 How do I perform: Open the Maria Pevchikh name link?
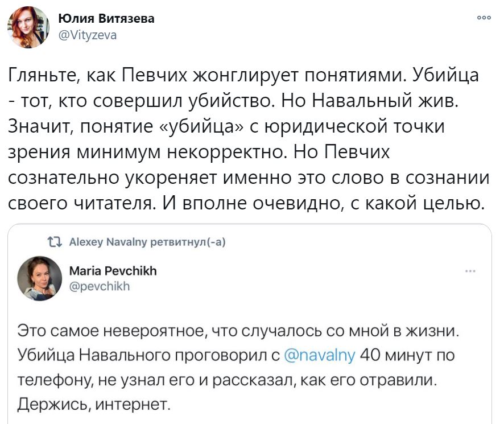coord(113,271)
